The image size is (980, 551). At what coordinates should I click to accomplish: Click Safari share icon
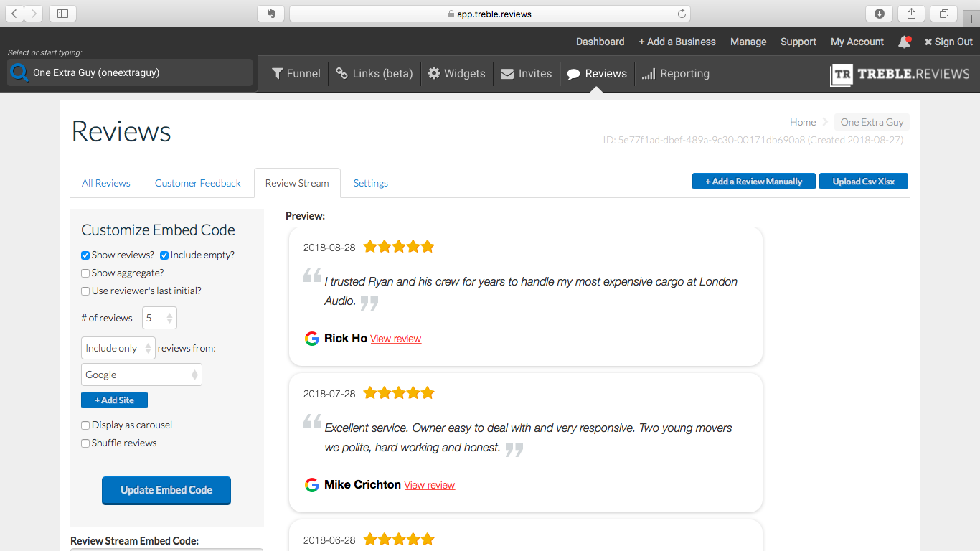tap(911, 14)
